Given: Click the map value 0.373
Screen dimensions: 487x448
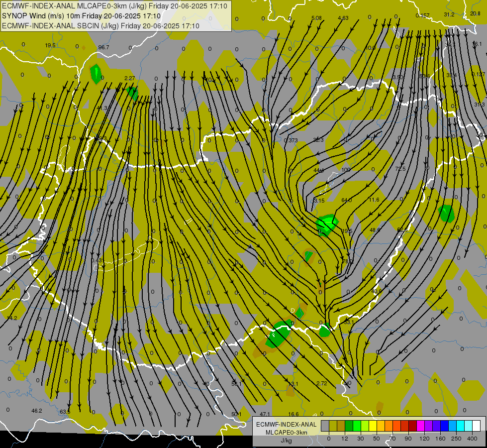Looking at the screenshot, I should click(291, 140).
